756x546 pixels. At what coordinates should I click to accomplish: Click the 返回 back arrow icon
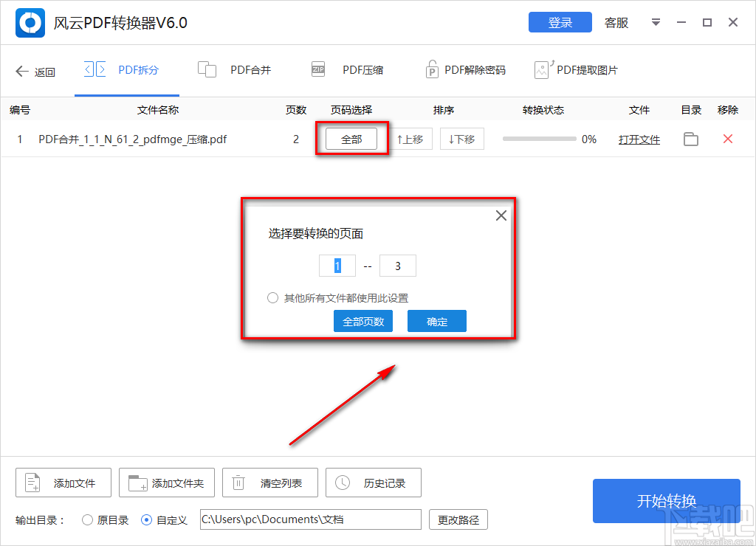tap(22, 70)
